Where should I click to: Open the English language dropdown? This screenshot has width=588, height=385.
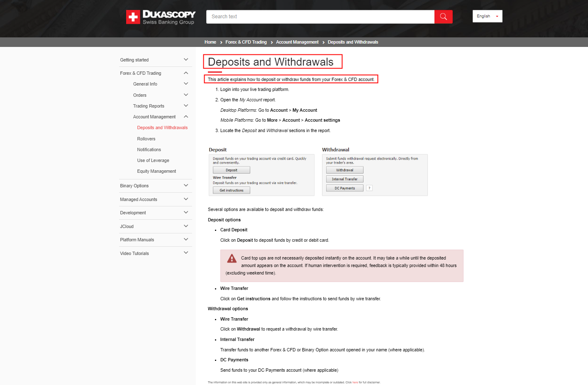pyautogui.click(x=487, y=16)
